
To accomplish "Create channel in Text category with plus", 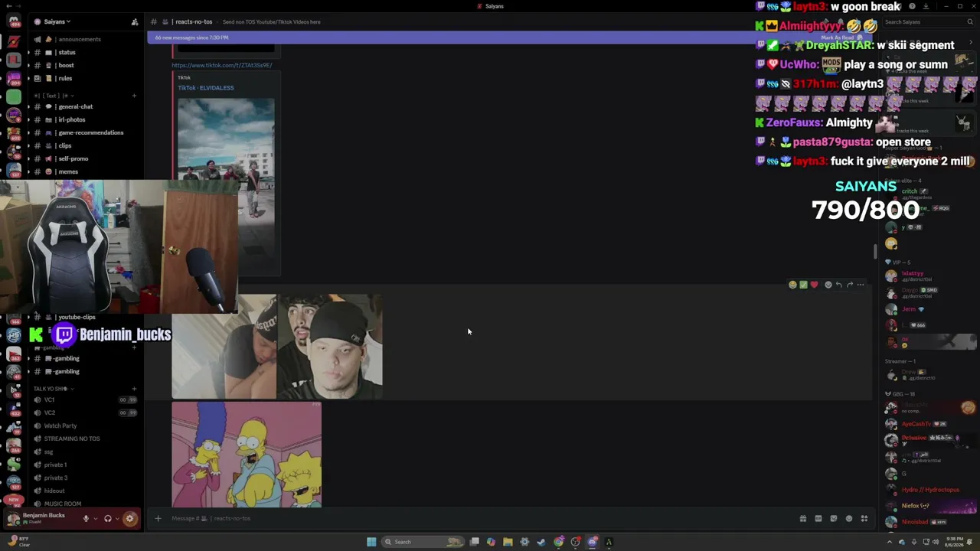I will click(x=134, y=96).
